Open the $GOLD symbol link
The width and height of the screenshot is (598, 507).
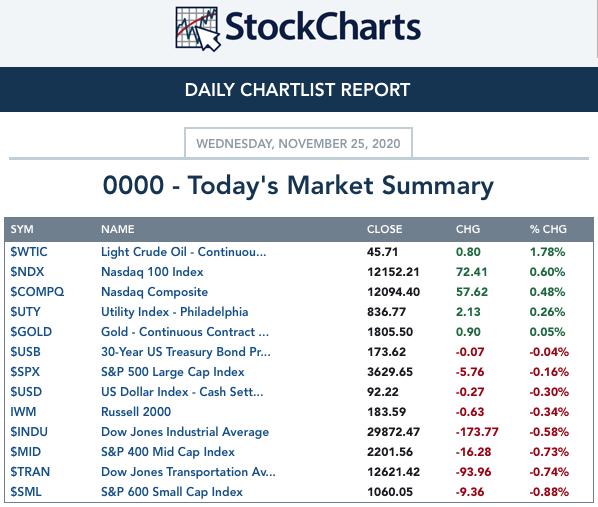pyautogui.click(x=31, y=332)
